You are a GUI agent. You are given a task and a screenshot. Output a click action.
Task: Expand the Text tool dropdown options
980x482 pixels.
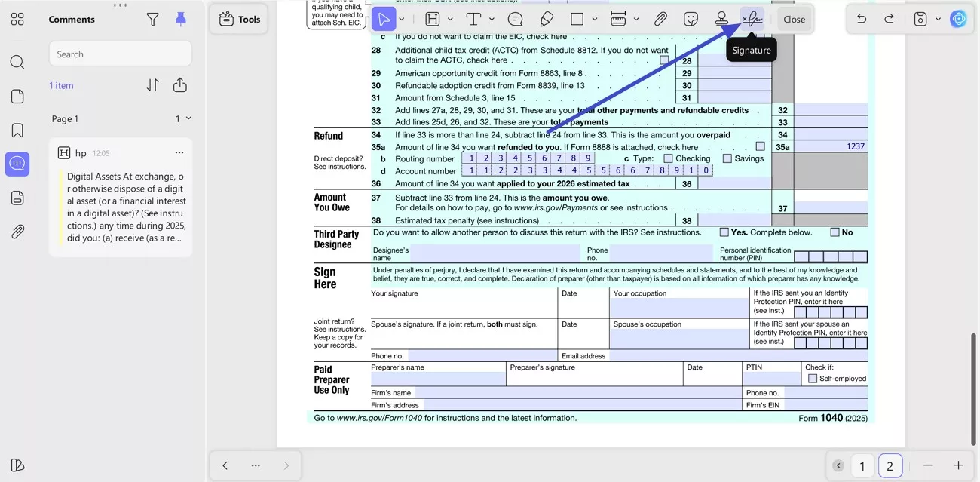[491, 18]
